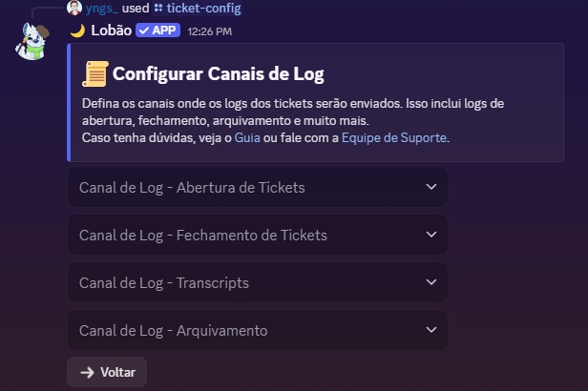Screen dimensions: 588x391
Task: Expand Canal de Log - Fechamento de Tickets menu
Action: point(258,235)
